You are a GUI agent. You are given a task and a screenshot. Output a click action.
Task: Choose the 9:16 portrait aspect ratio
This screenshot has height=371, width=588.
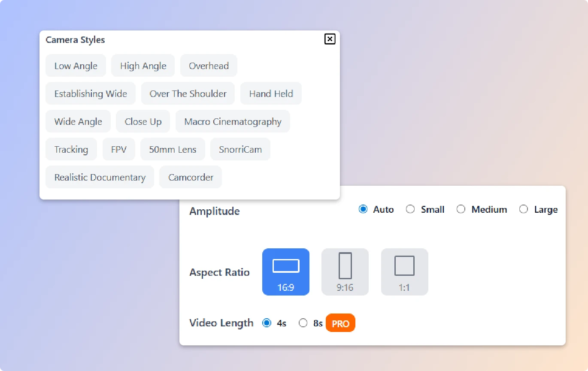click(x=345, y=272)
